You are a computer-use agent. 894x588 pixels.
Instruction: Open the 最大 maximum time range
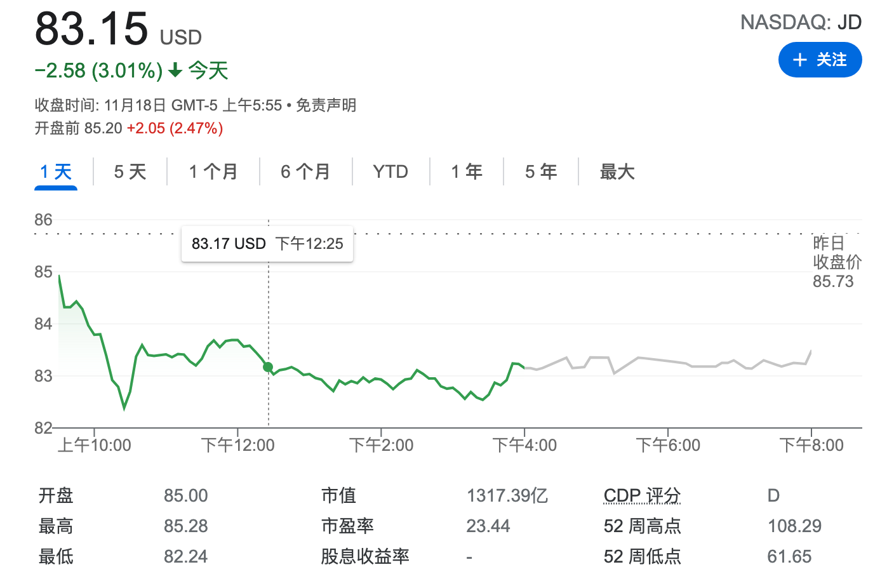[x=615, y=171]
